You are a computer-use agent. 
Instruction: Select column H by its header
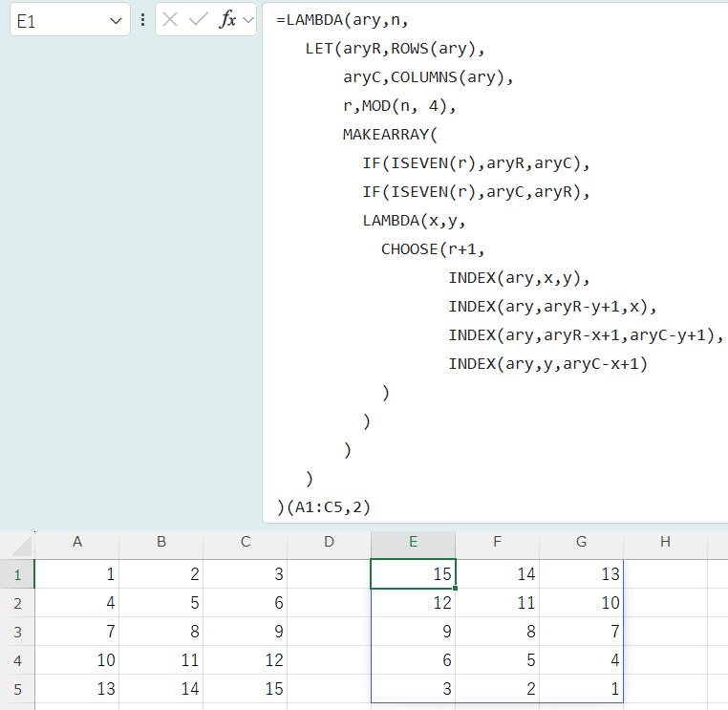pyautogui.click(x=665, y=542)
